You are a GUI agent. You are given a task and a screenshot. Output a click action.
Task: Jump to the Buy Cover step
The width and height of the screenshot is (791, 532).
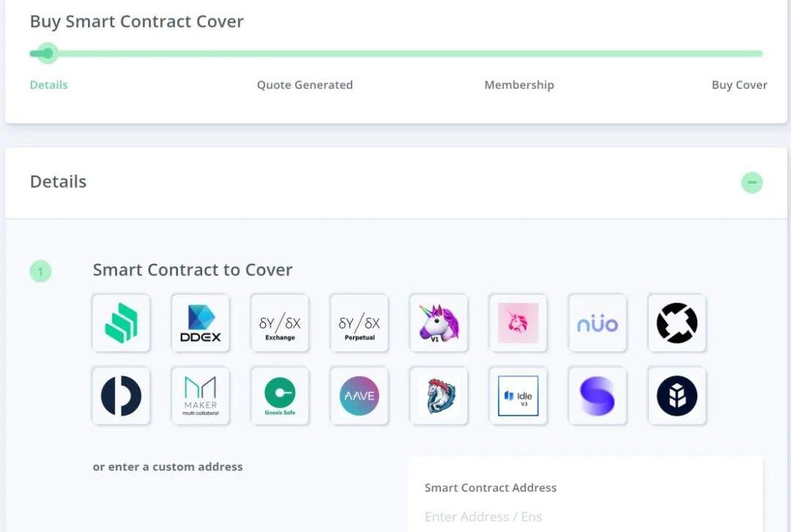(739, 85)
